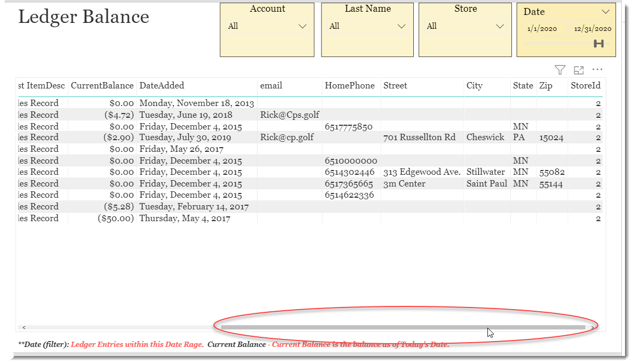633x364 pixels.
Task: Sort by email column header
Action: [271, 86]
